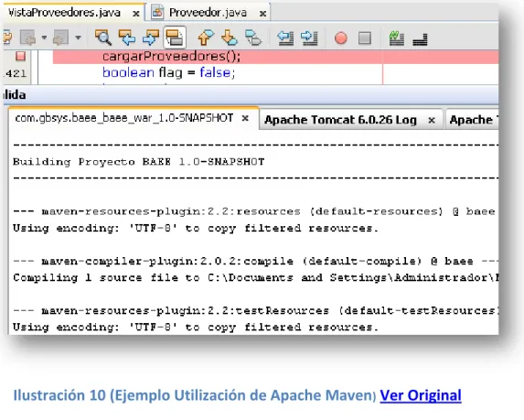Click the forward navigation toolbar icon

click(60, 38)
